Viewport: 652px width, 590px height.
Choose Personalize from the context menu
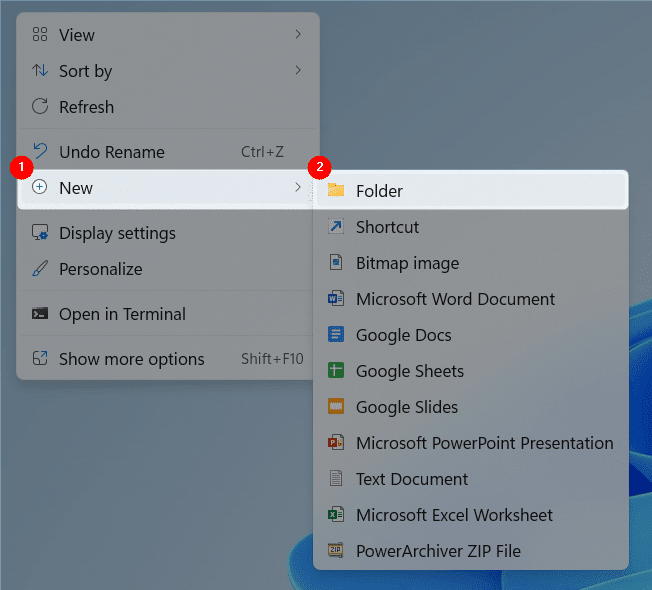coord(165,269)
